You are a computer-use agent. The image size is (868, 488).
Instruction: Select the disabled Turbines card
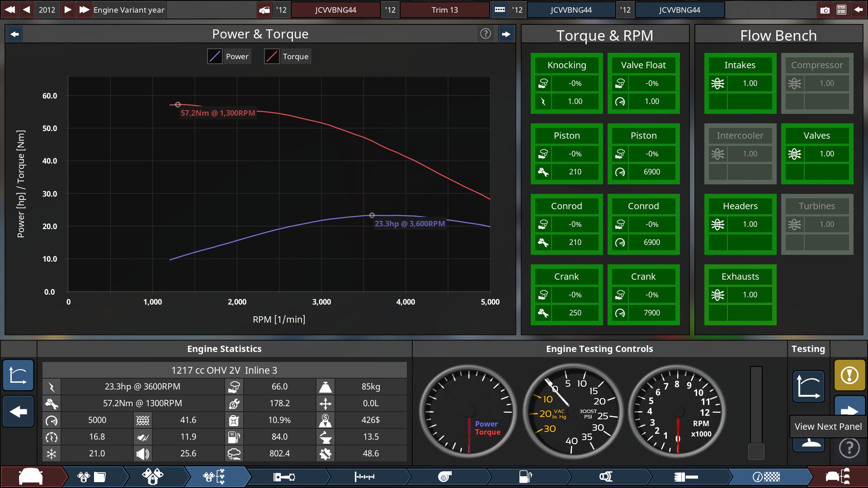817,224
